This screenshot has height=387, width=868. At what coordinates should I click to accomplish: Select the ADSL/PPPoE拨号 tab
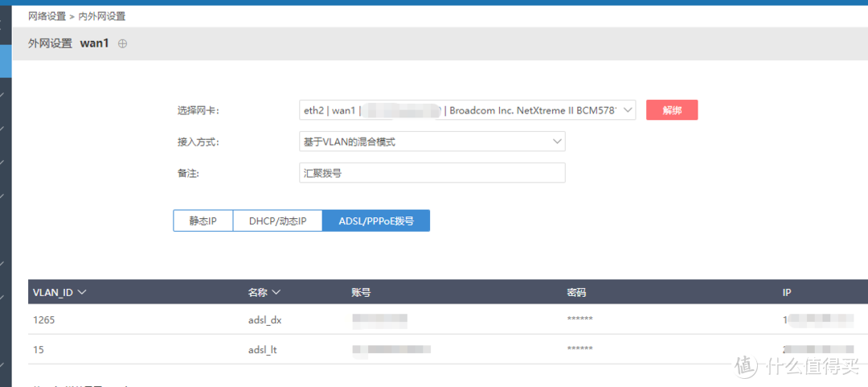[376, 221]
